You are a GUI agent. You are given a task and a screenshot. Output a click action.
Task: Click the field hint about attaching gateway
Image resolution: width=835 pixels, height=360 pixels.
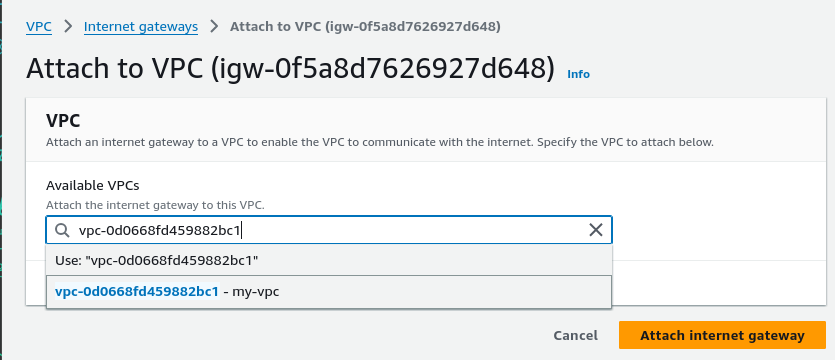155,205
